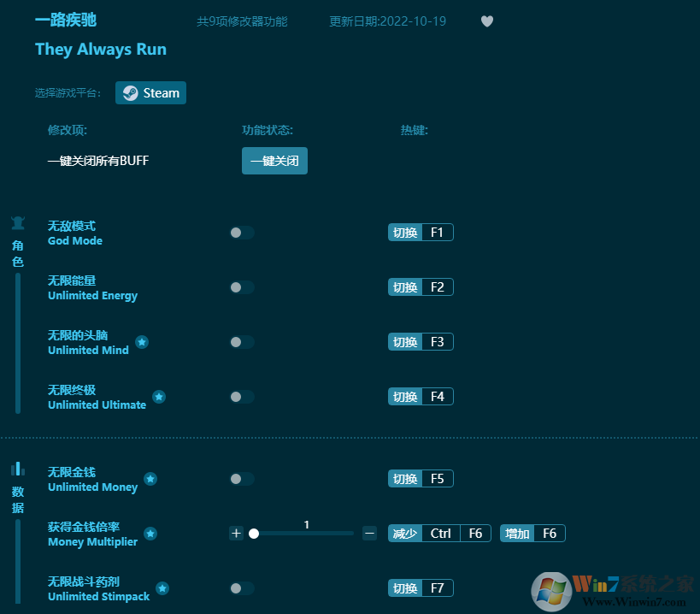Enable Unlimited Ultimate toggle
The image size is (700, 614).
(242, 397)
